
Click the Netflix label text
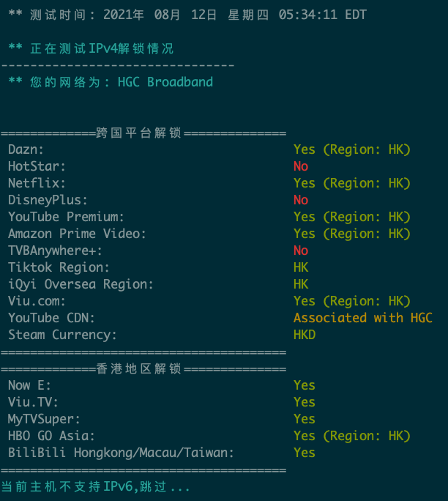pyautogui.click(x=37, y=183)
